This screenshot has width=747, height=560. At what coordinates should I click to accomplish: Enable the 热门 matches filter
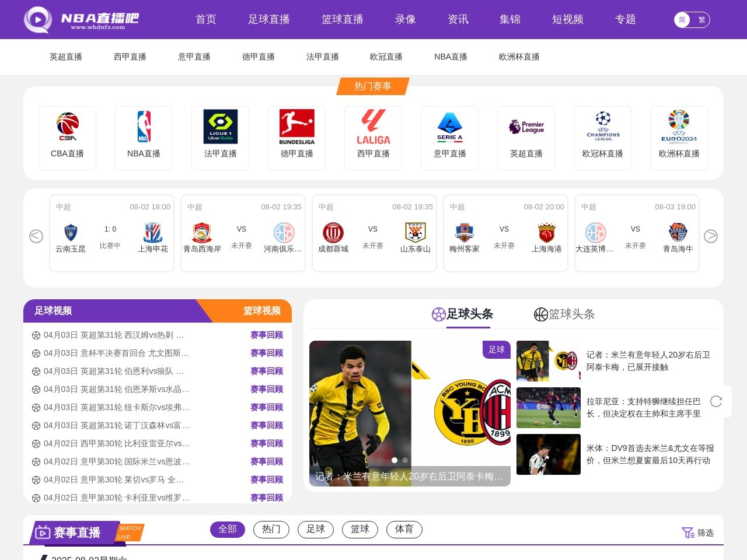point(271,529)
